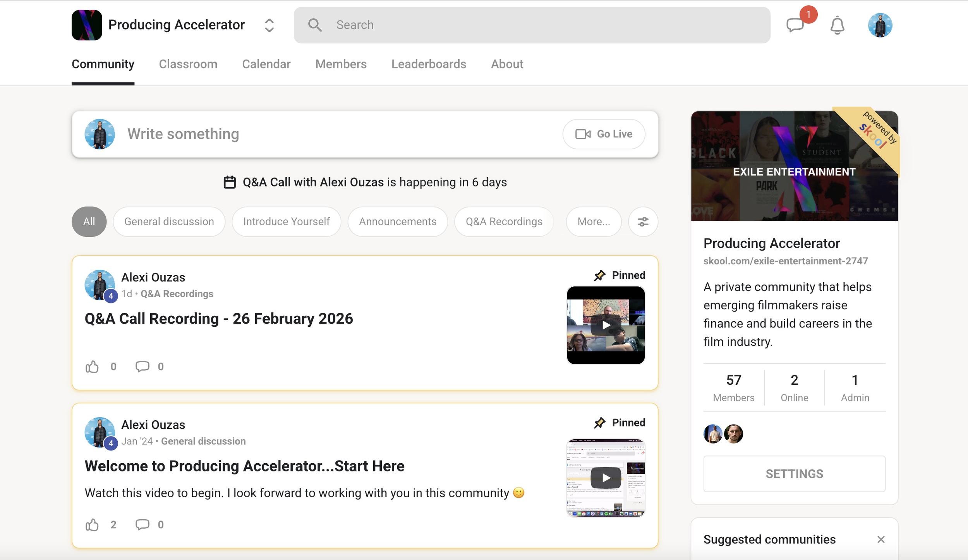
Task: Like the Q&A Call Recording post
Action: 92,366
